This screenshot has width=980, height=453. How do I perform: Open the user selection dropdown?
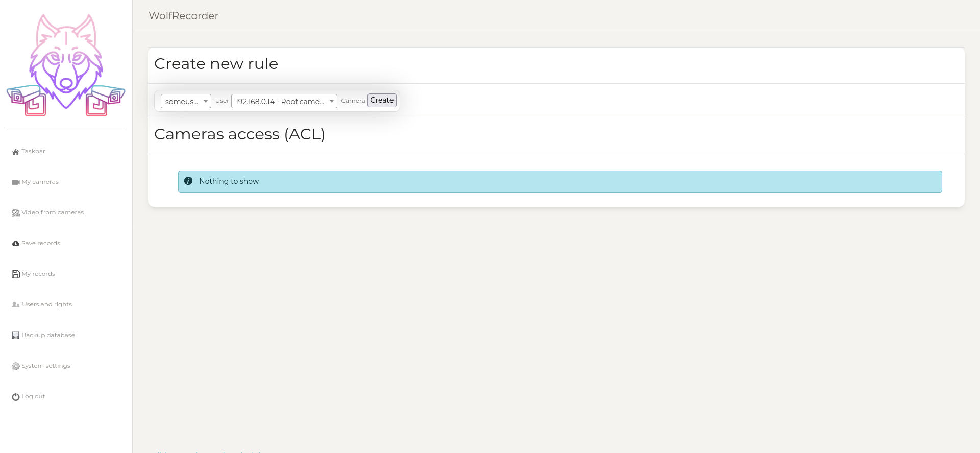click(x=186, y=101)
